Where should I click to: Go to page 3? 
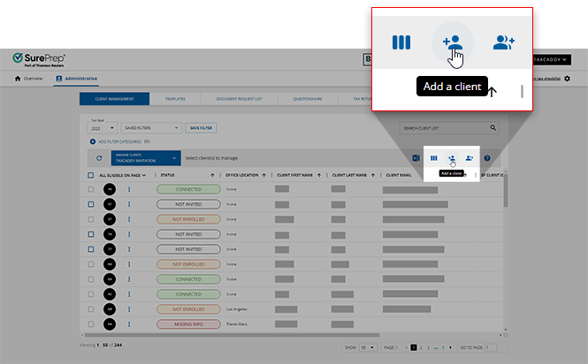coord(428,347)
